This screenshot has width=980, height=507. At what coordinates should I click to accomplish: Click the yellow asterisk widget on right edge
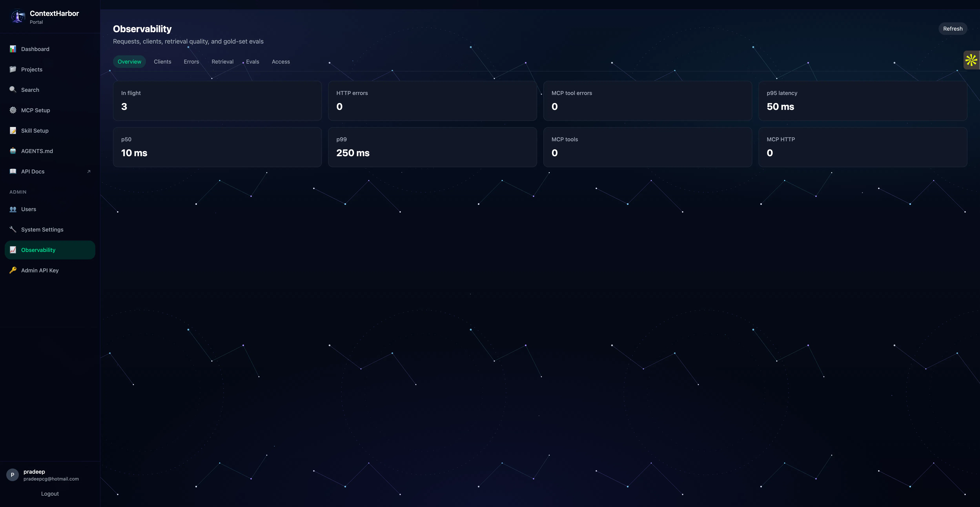click(971, 60)
